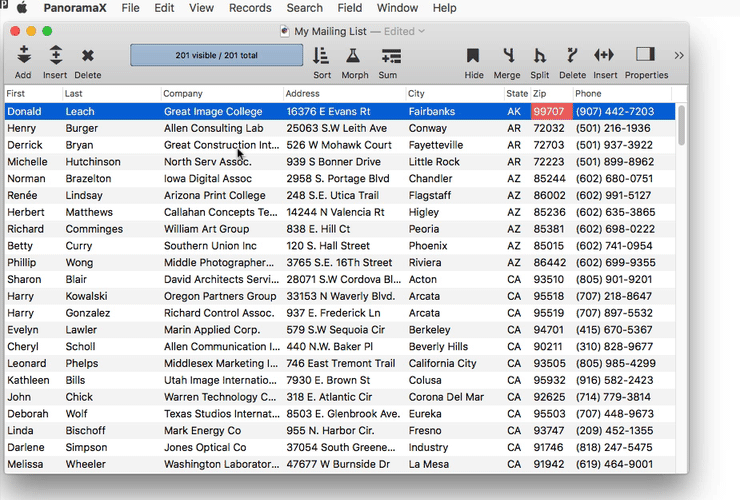
Task: Click the Fairbanks city cell
Action: coord(432,111)
